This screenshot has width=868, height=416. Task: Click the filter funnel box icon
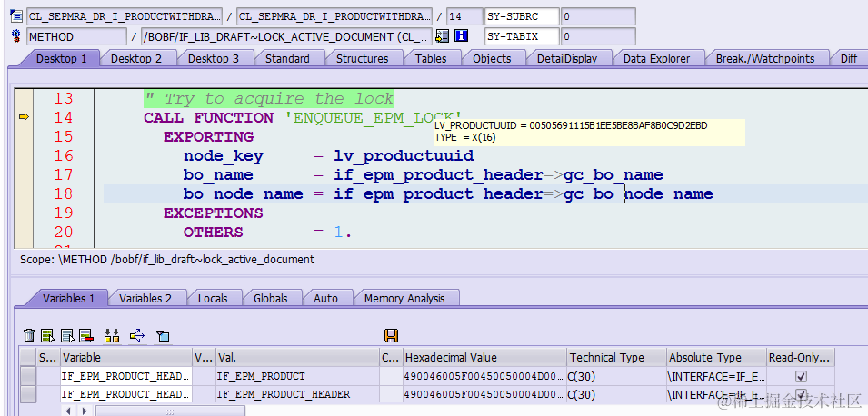pos(163,335)
